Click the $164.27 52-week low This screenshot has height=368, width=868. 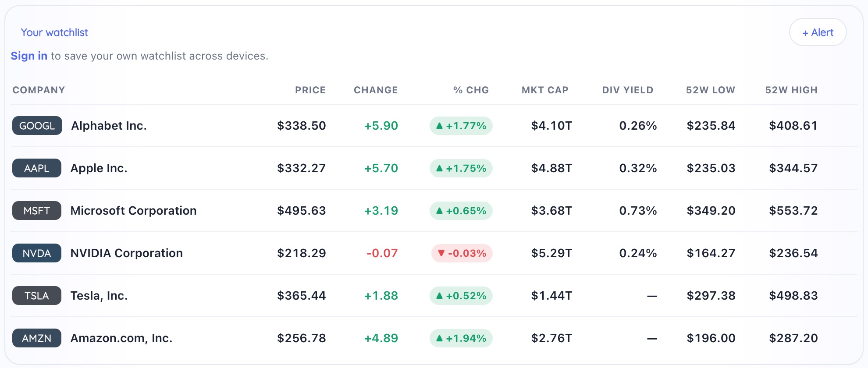coord(711,253)
